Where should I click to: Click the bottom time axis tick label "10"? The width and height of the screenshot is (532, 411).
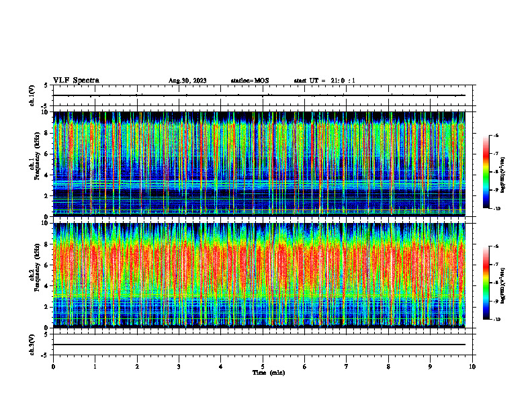coord(472,367)
